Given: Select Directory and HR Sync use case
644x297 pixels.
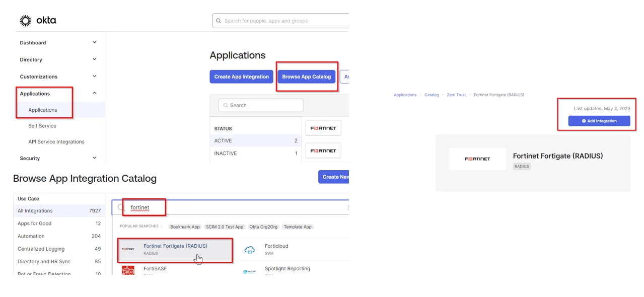Looking at the screenshot, I should pyautogui.click(x=59, y=261).
